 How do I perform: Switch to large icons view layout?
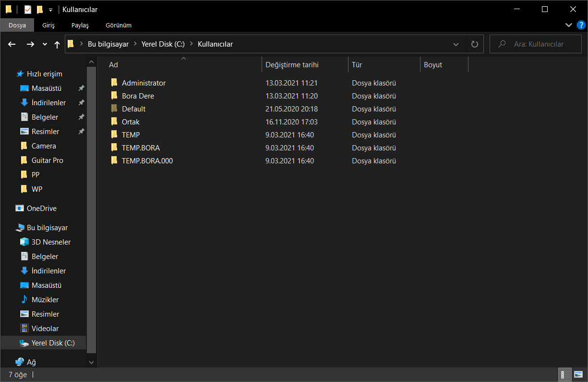point(578,375)
